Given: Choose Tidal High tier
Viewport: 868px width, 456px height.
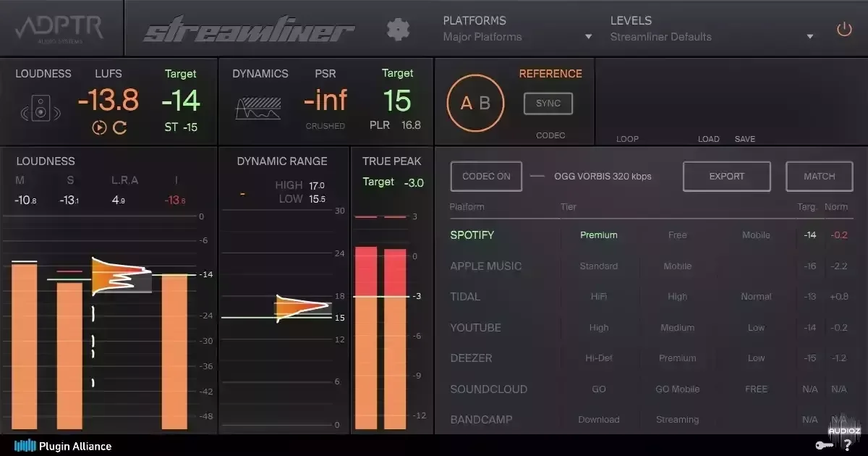Looking at the screenshot, I should [678, 297].
